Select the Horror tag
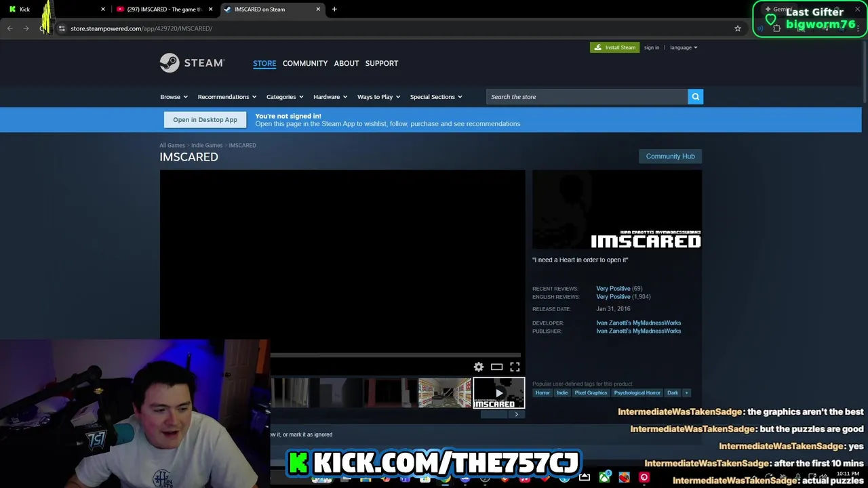The image size is (868, 488). point(542,392)
